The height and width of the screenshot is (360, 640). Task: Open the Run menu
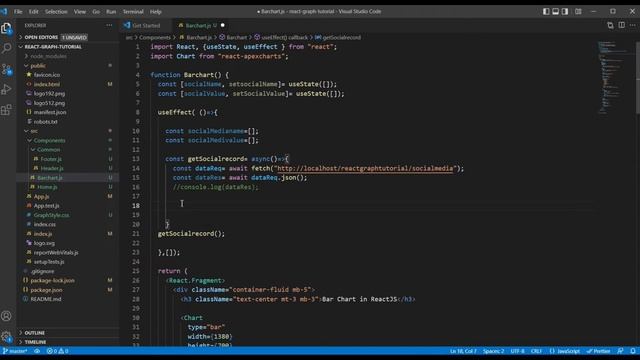(111, 11)
